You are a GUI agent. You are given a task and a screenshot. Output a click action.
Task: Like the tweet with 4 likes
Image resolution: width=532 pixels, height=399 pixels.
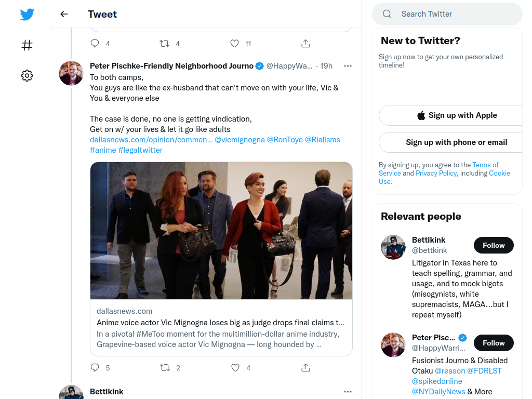[x=235, y=367]
